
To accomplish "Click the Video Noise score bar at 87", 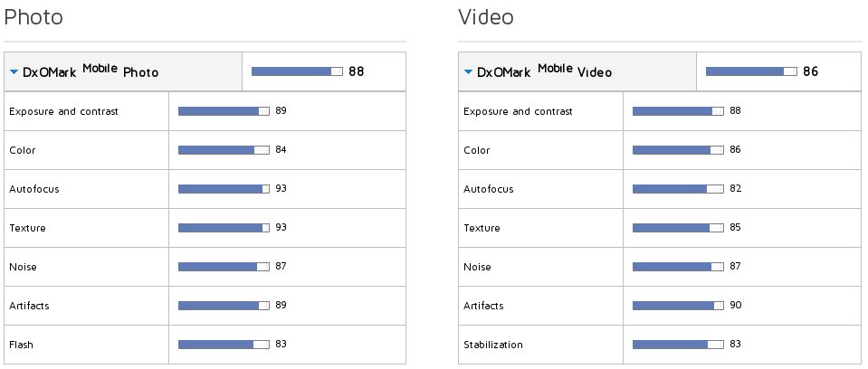I will pos(678,267).
